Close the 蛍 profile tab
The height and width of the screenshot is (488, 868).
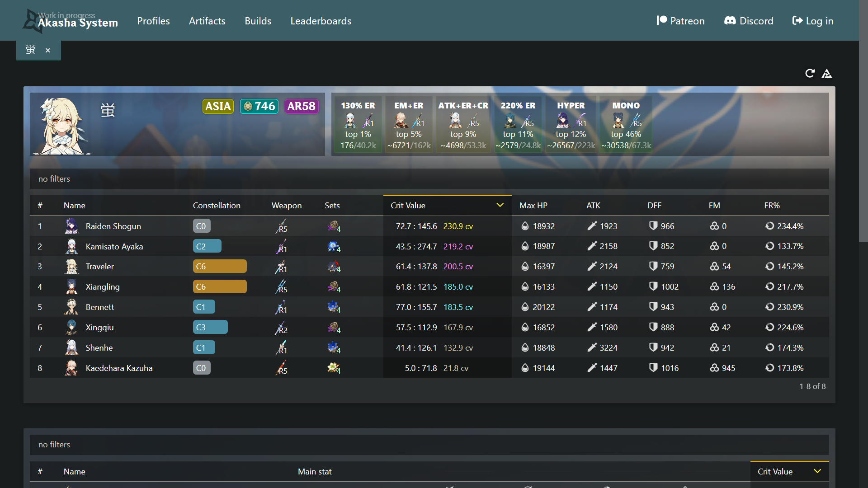click(x=48, y=50)
